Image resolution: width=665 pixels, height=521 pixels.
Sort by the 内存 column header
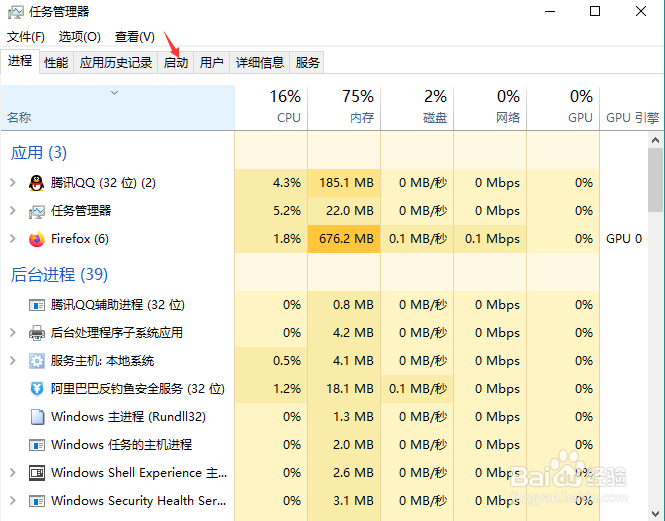[344, 107]
